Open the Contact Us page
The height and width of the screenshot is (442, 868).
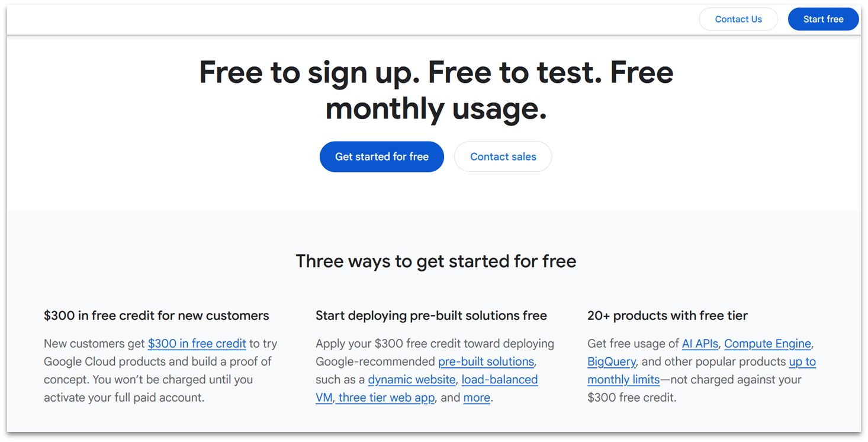[738, 18]
